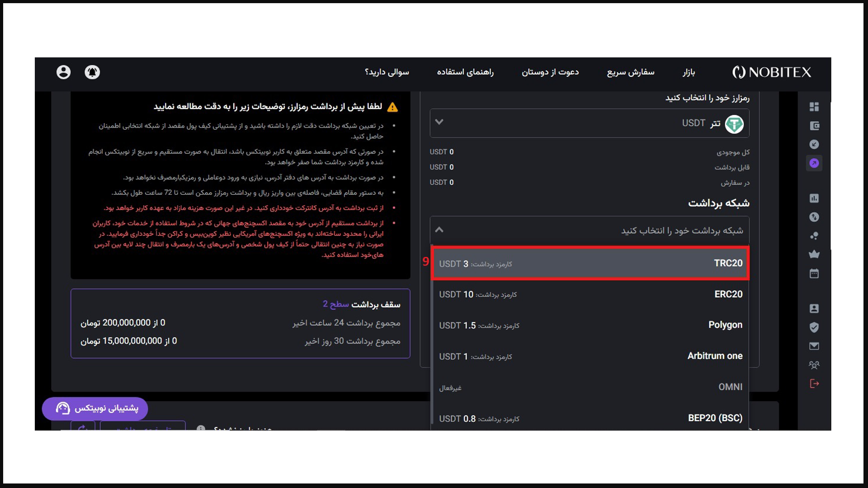Click the yellow warning triangle icon
Viewport: 868px width, 488px height.
392,107
